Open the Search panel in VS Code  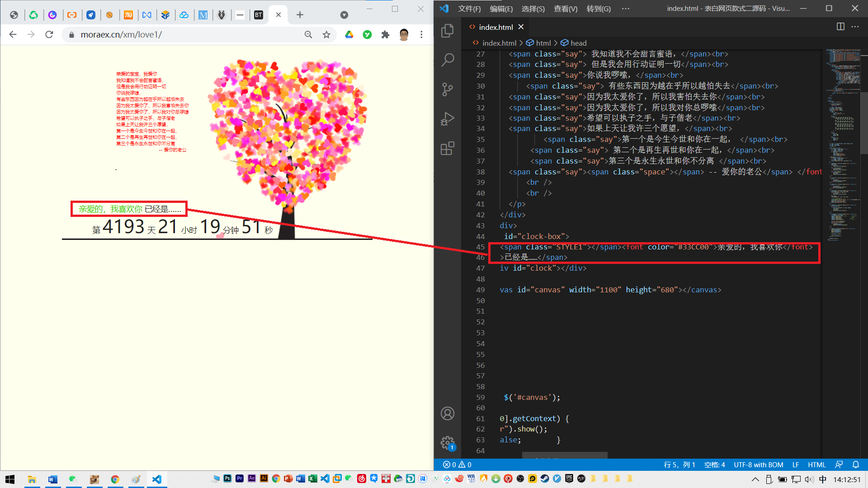(x=447, y=60)
